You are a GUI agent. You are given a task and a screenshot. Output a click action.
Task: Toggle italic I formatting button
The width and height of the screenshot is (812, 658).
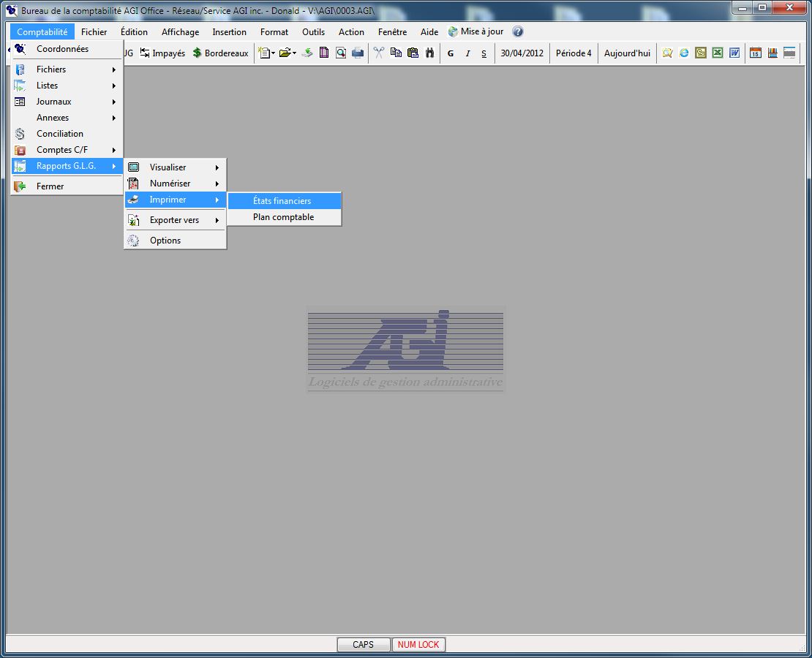pyautogui.click(x=467, y=53)
